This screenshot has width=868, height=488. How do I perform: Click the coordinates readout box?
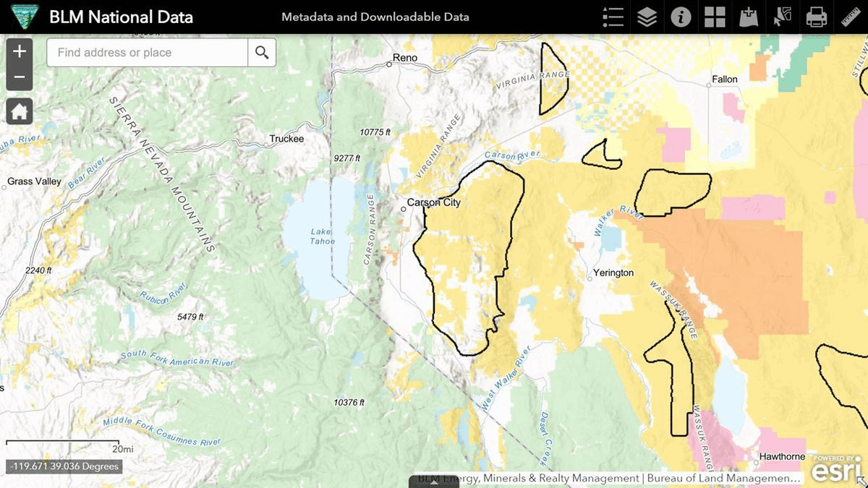[x=63, y=466]
